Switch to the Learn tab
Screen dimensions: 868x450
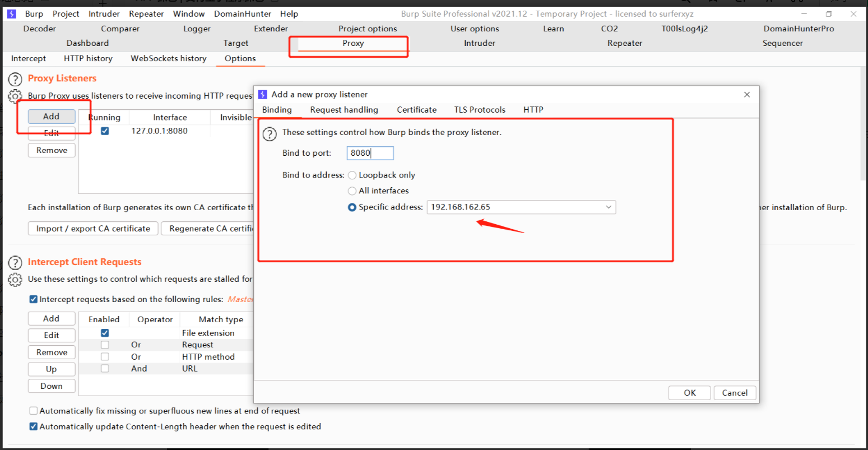click(554, 29)
